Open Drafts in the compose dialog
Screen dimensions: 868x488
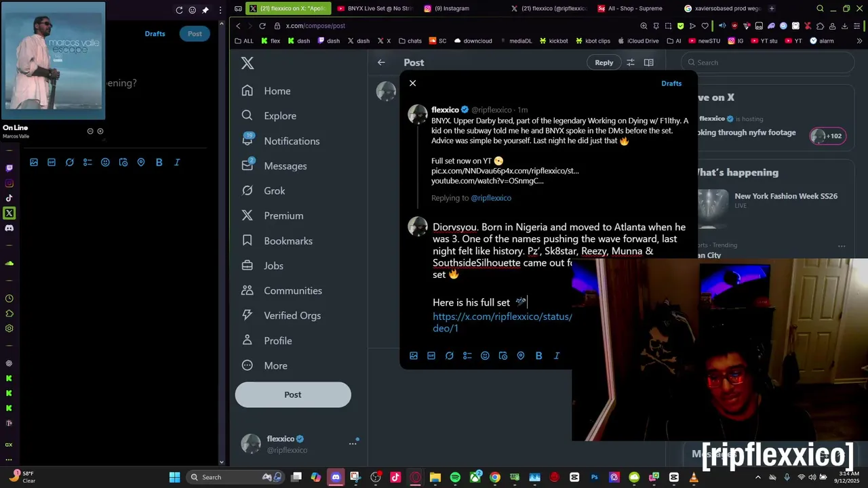[x=671, y=83]
